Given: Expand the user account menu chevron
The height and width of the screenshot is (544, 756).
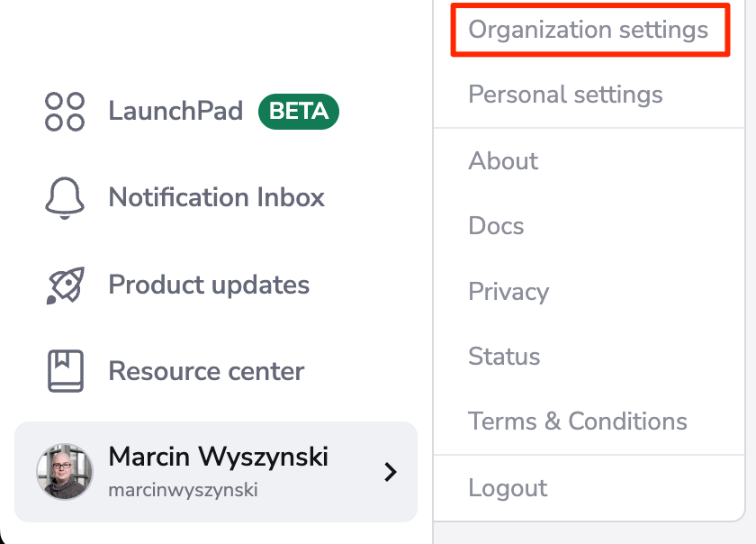Looking at the screenshot, I should (x=390, y=472).
